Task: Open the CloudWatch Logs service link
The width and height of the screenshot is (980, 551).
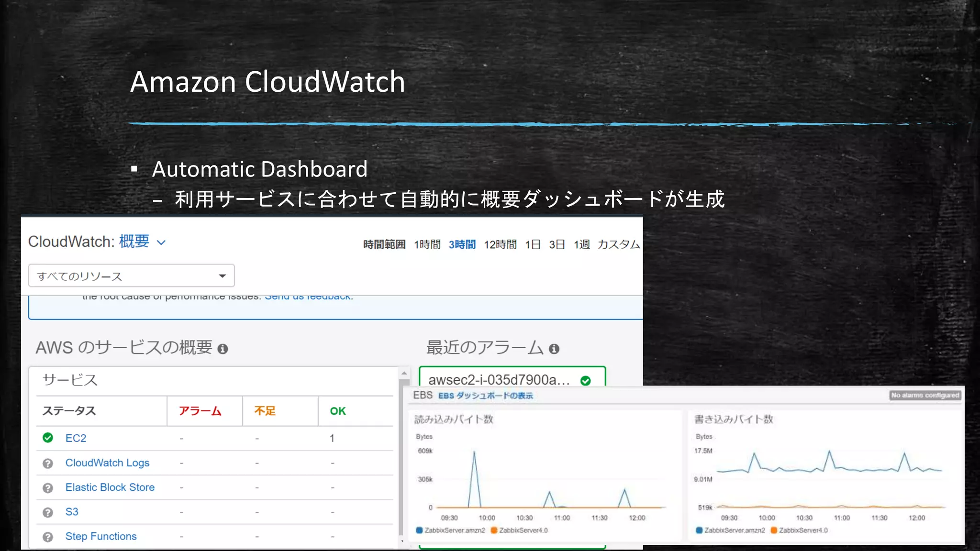Action: pos(107,463)
